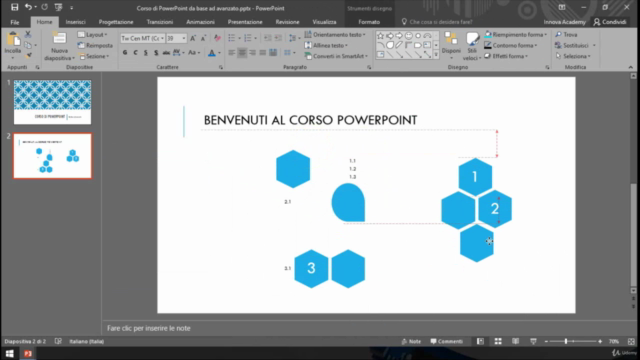The image size is (640, 360).
Task: Open the File menu
Action: [15, 22]
